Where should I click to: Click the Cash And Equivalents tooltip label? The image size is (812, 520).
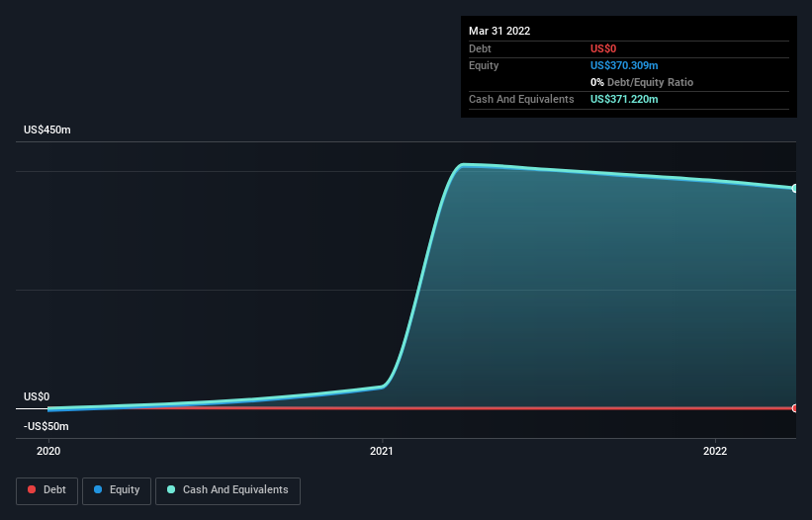tap(521, 99)
